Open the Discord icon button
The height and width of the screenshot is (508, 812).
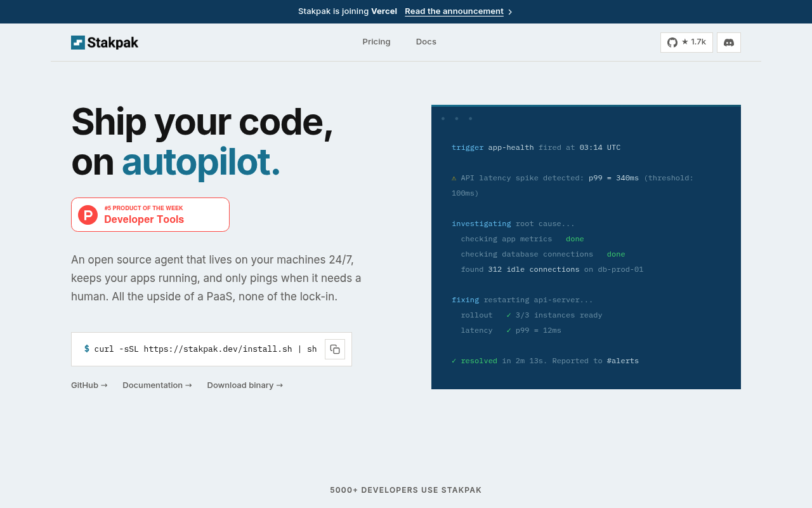pos(729,43)
